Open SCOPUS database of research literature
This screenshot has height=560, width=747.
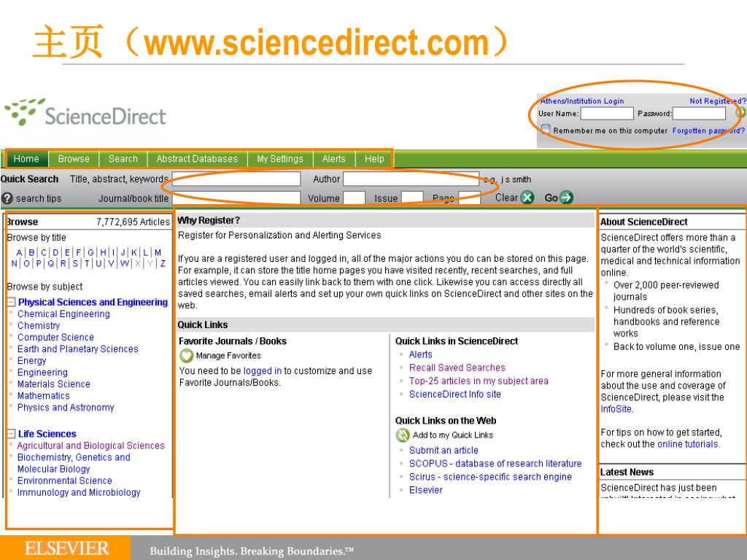pyautogui.click(x=495, y=464)
